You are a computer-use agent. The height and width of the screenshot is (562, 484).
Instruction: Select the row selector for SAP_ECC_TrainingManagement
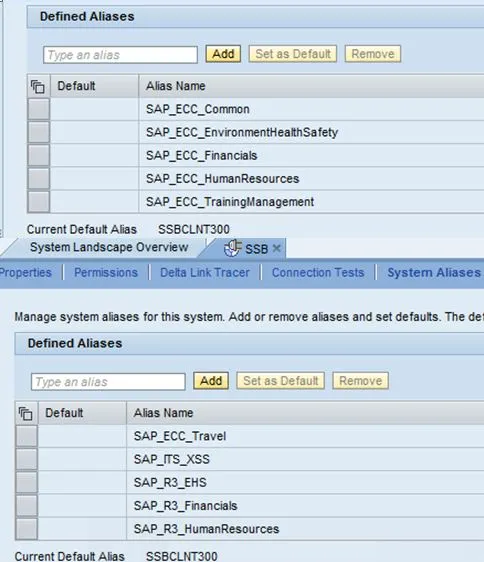click(39, 202)
